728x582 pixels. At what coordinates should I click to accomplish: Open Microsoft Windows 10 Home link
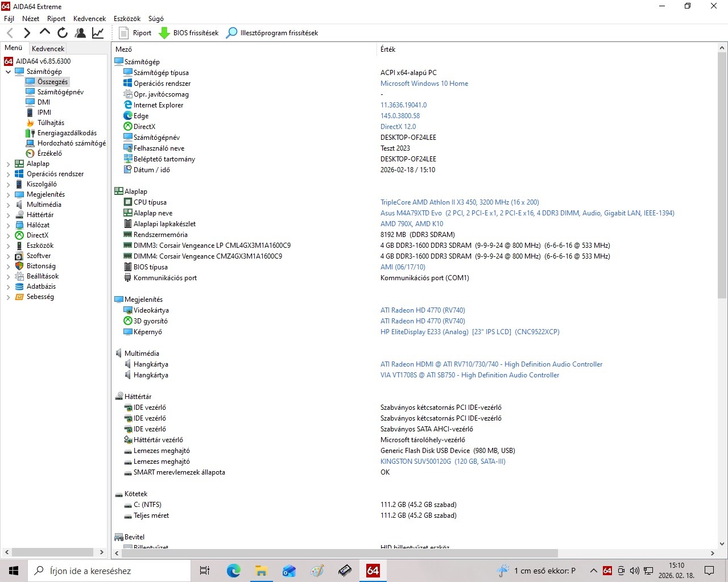424,84
